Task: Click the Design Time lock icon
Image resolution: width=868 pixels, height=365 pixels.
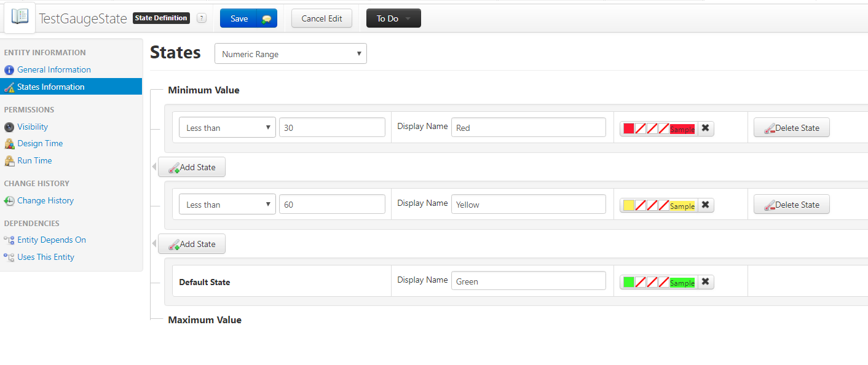Action: click(9, 144)
